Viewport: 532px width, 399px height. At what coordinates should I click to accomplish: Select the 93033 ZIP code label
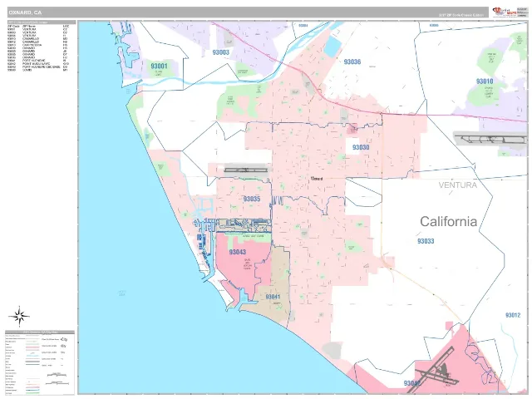point(426,241)
